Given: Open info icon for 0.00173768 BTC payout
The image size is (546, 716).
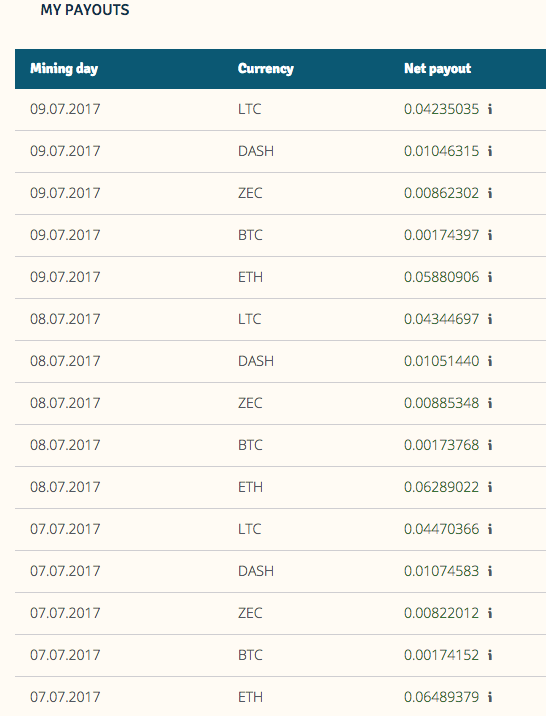Looking at the screenshot, I should (490, 445).
